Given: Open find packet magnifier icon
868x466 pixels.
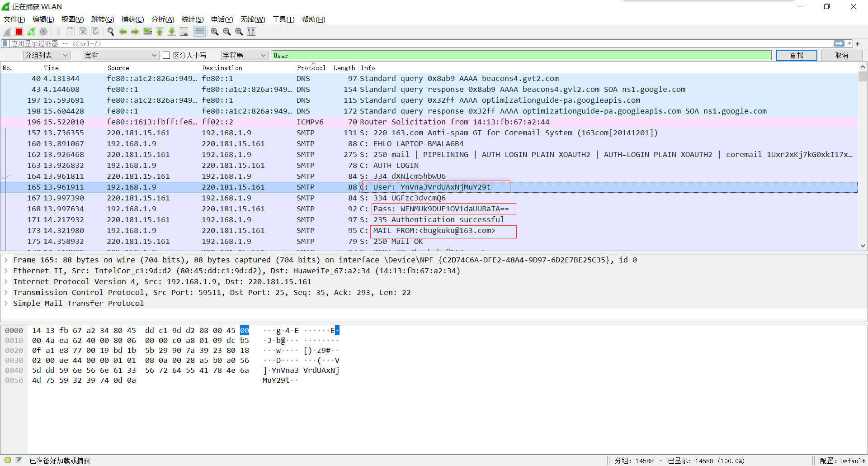Looking at the screenshot, I should (x=111, y=32).
